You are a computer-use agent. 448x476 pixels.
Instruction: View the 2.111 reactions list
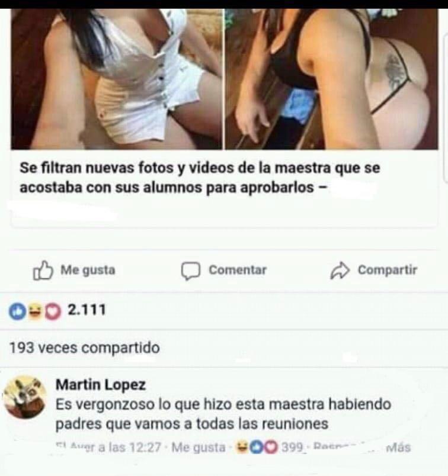tap(87, 310)
